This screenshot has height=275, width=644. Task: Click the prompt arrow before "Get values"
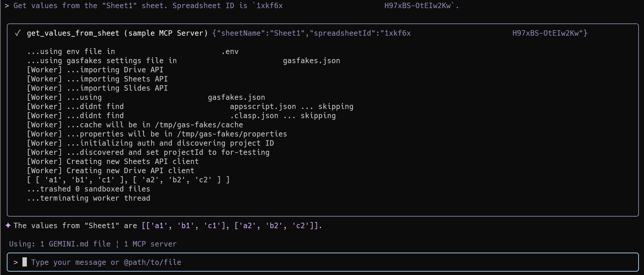pyautogui.click(x=7, y=6)
